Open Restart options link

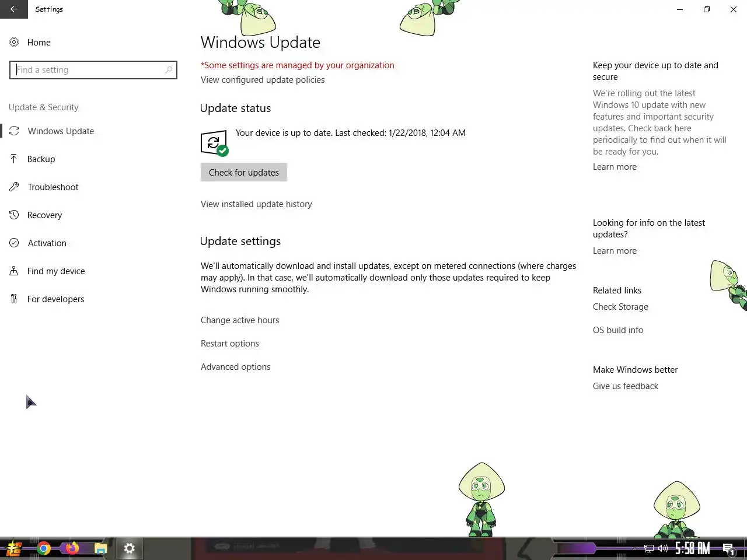(x=230, y=344)
